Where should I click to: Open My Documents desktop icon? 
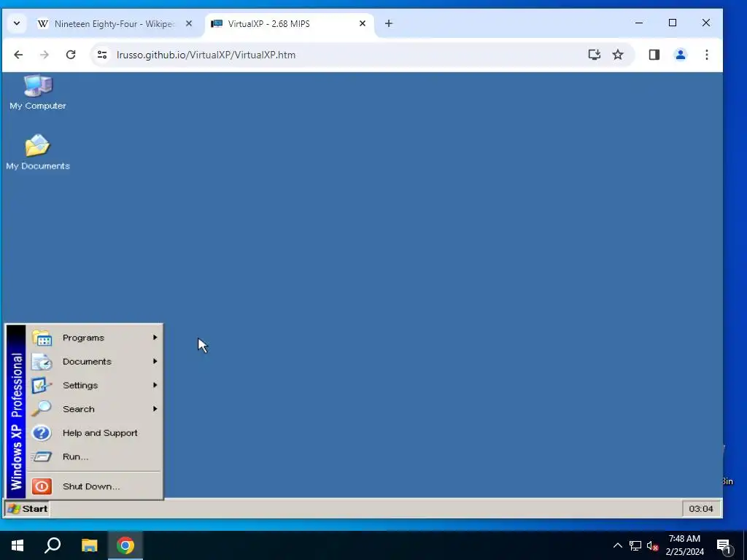click(38, 152)
